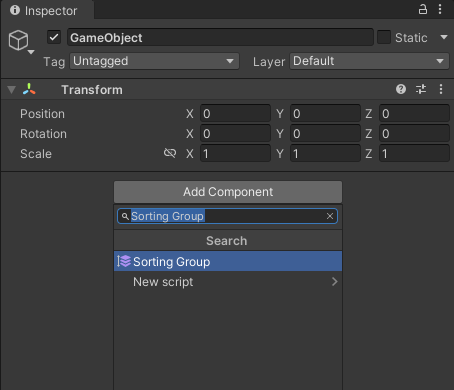Open Transform component options menu
Screen dimensions: 454x390
tap(441, 89)
